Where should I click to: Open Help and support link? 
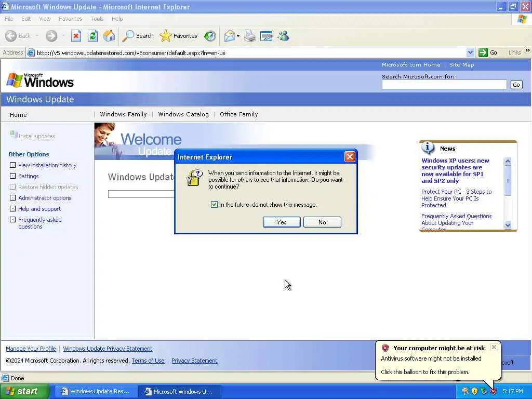pyautogui.click(x=39, y=209)
